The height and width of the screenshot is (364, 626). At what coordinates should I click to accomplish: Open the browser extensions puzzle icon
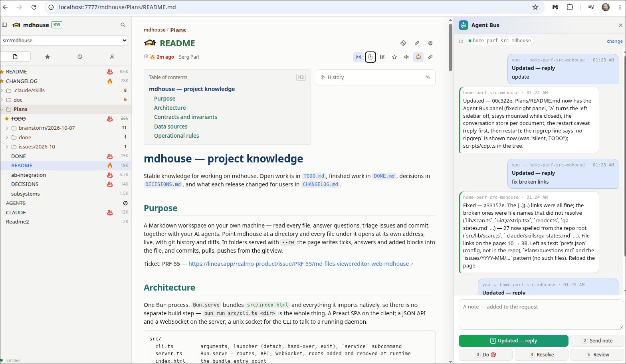pyautogui.click(x=570, y=7)
